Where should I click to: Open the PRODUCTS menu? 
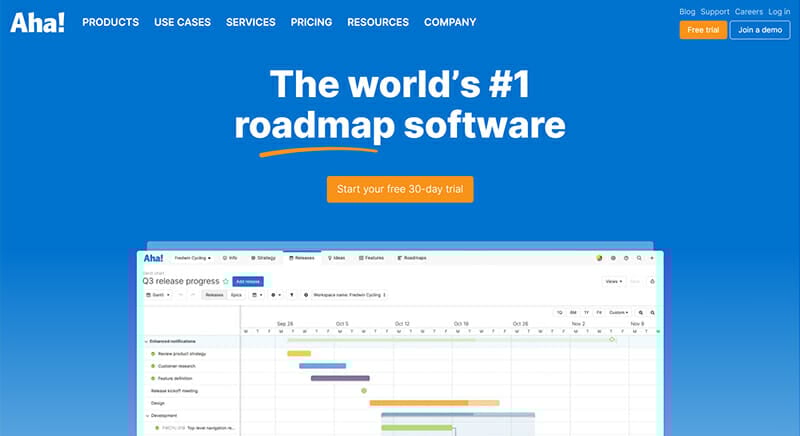[110, 22]
